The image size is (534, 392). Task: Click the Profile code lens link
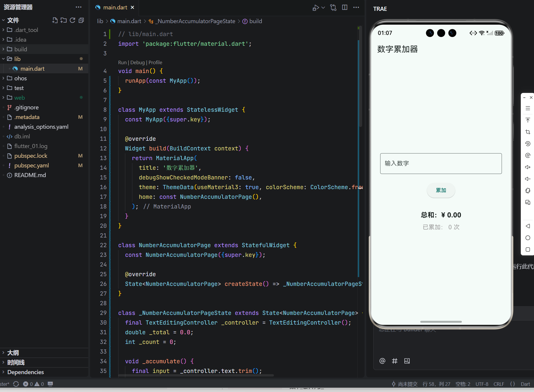[x=155, y=62]
